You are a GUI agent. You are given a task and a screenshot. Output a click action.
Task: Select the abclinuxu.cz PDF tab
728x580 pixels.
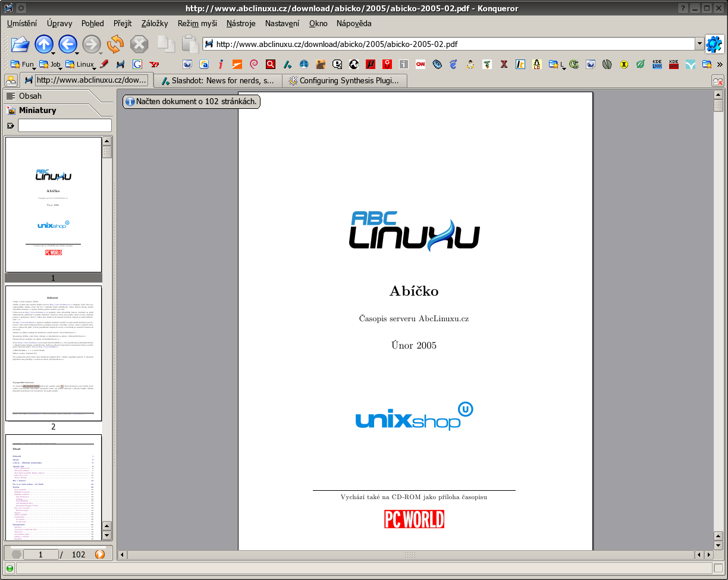point(87,80)
